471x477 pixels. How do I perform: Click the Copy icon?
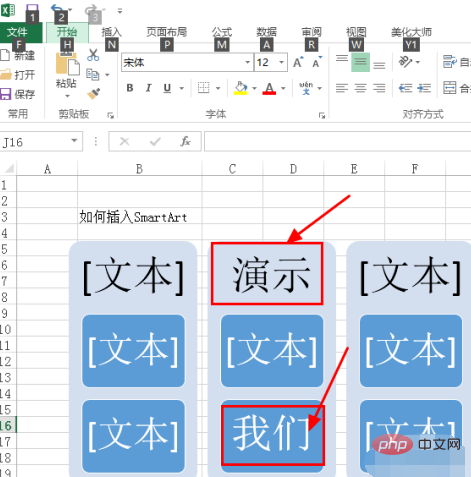tap(93, 74)
